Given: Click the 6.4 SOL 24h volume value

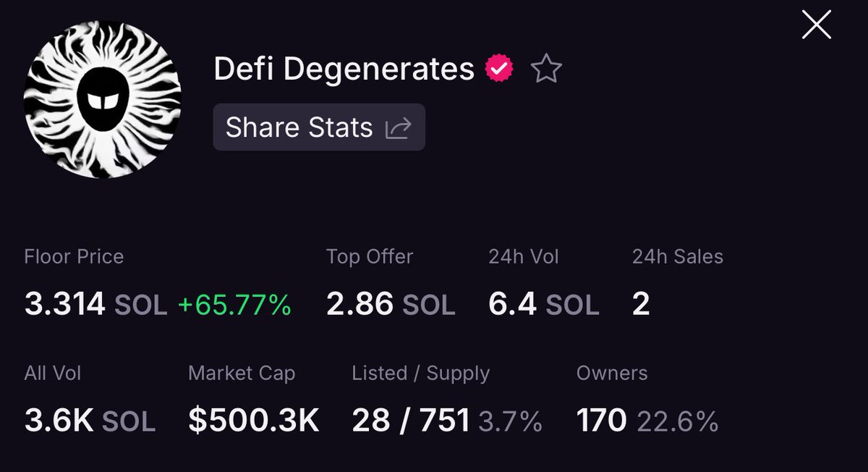Looking at the screenshot, I should 544,305.
